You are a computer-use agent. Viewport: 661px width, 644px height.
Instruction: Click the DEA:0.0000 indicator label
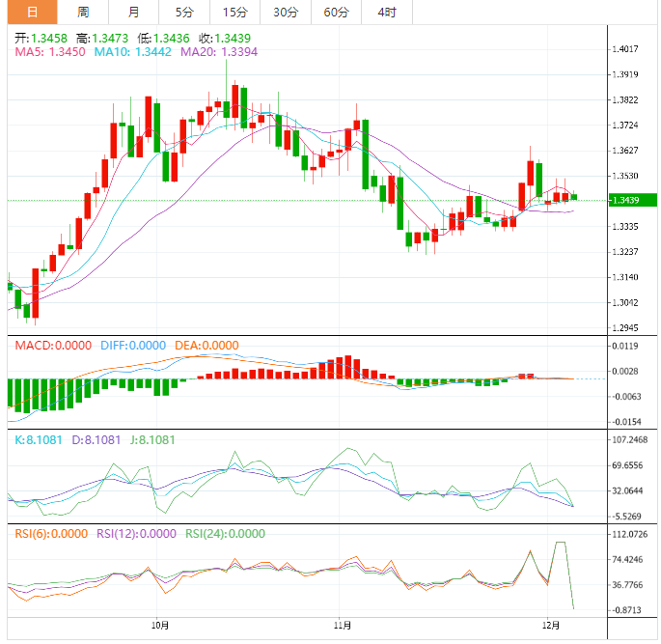click(207, 346)
